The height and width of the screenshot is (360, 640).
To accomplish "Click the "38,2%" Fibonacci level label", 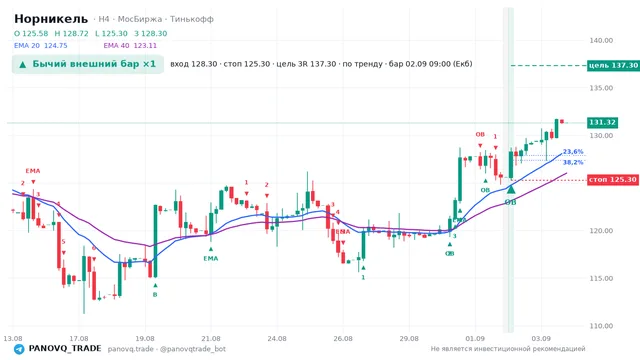I will pyautogui.click(x=573, y=162).
